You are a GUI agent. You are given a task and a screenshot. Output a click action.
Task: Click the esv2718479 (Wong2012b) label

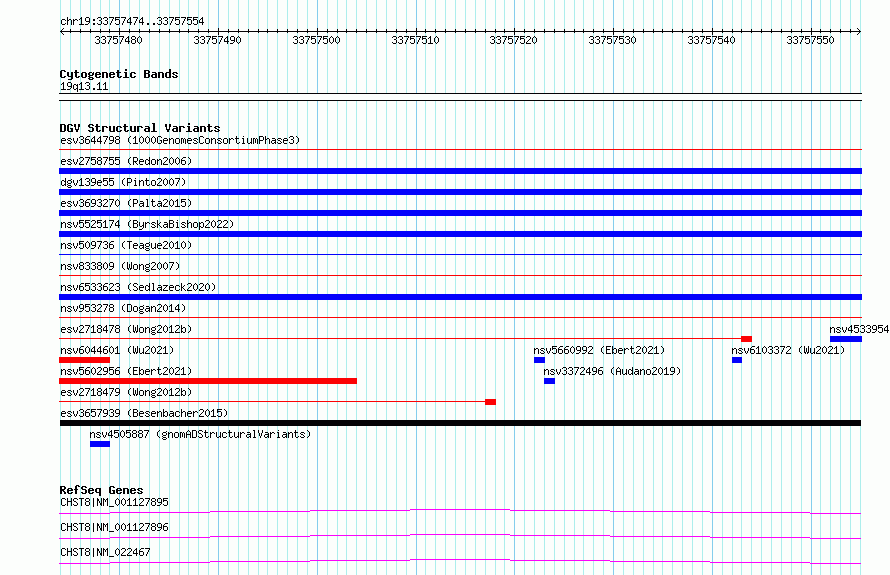click(x=126, y=392)
